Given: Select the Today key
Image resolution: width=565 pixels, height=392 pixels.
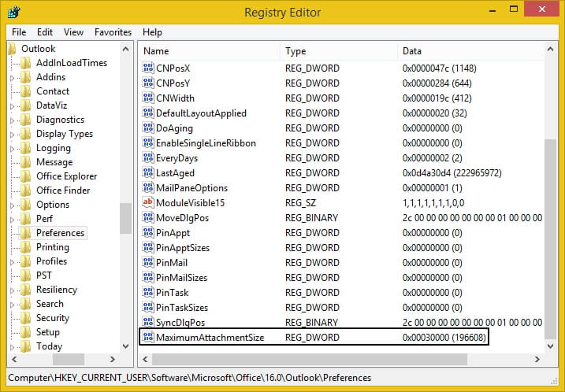Looking at the screenshot, I should click(x=50, y=346).
